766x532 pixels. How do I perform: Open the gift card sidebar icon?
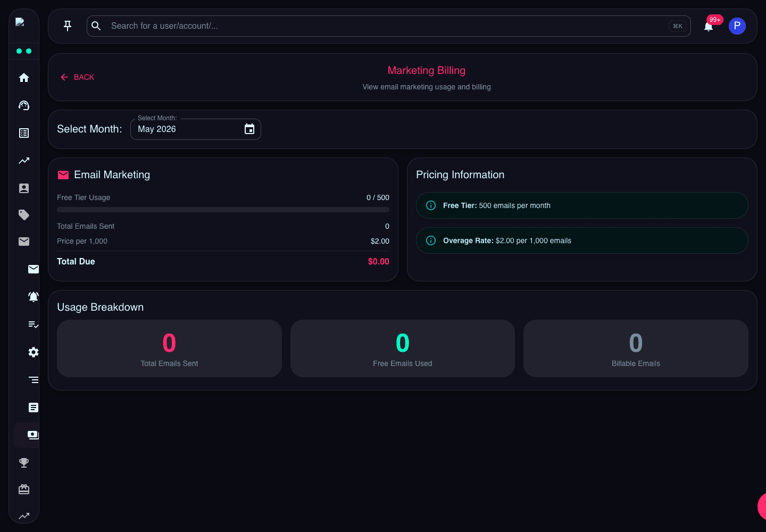click(x=24, y=489)
